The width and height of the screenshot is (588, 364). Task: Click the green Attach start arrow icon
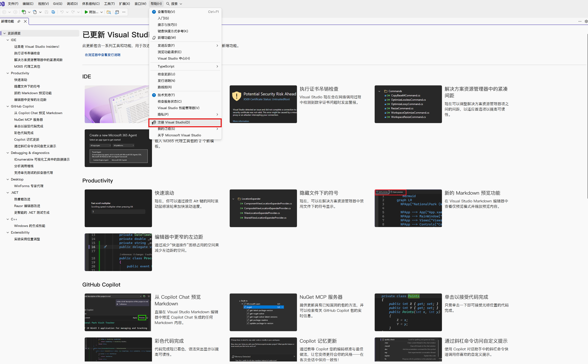(x=86, y=12)
